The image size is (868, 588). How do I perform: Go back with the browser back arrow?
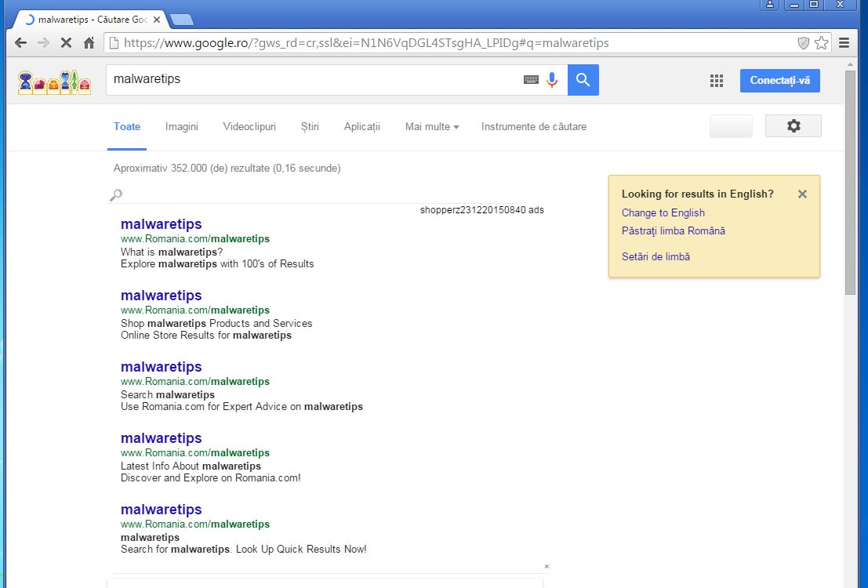coord(20,42)
